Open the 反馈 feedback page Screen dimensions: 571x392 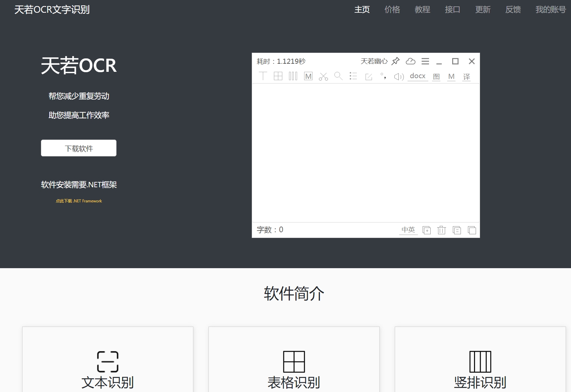point(513,10)
